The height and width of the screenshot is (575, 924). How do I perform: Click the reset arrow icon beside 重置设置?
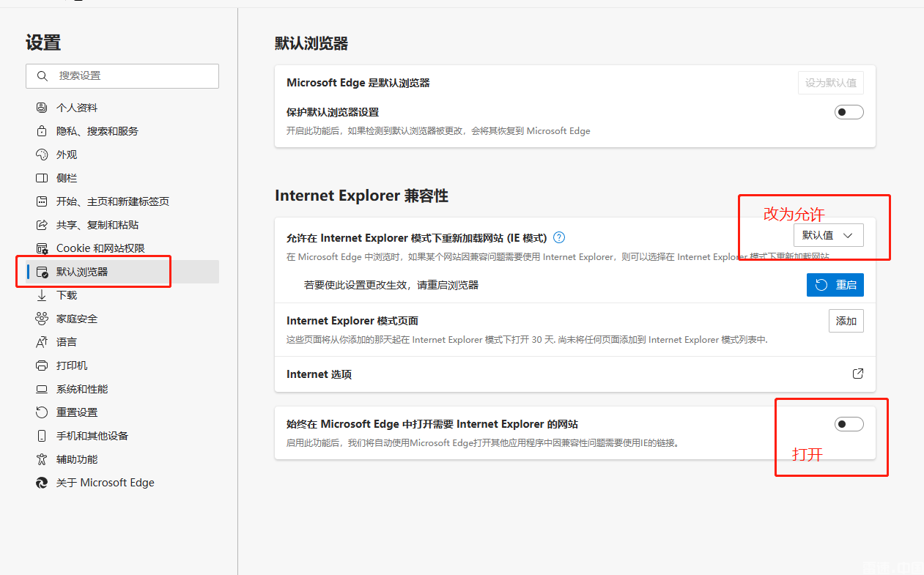coord(42,412)
